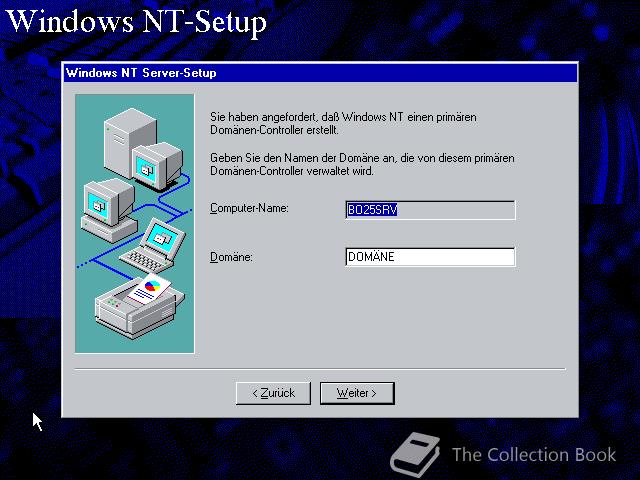Click the Domäne label
This screenshot has width=640, height=480.
(231, 257)
